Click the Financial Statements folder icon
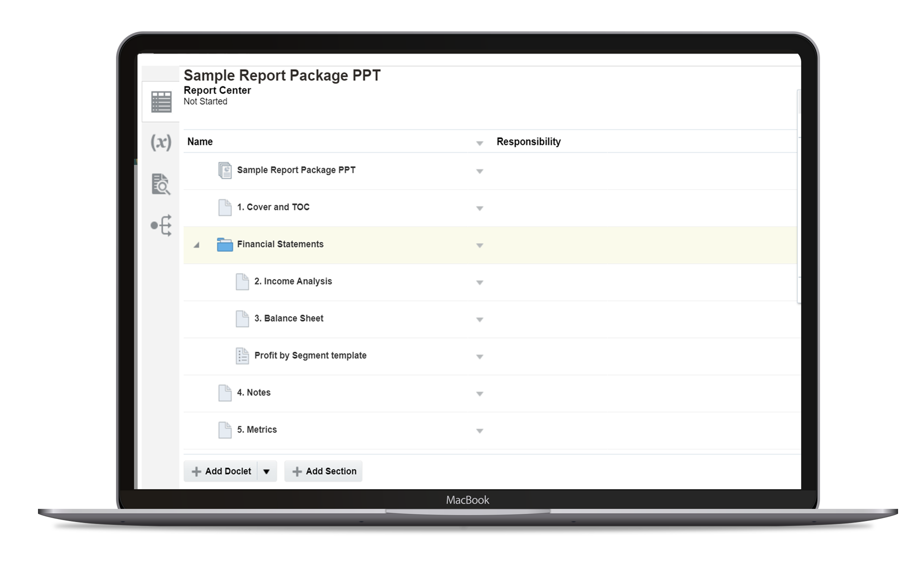This screenshot has height=586, width=924. (225, 245)
